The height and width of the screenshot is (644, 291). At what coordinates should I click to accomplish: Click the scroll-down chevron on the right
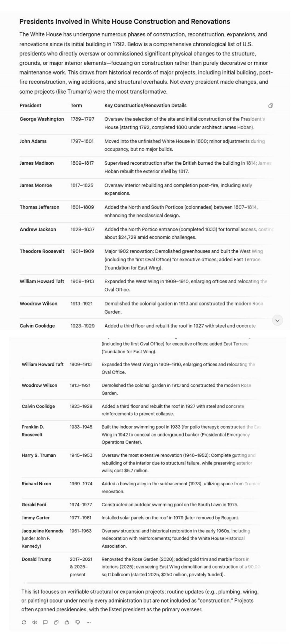[x=277, y=320]
